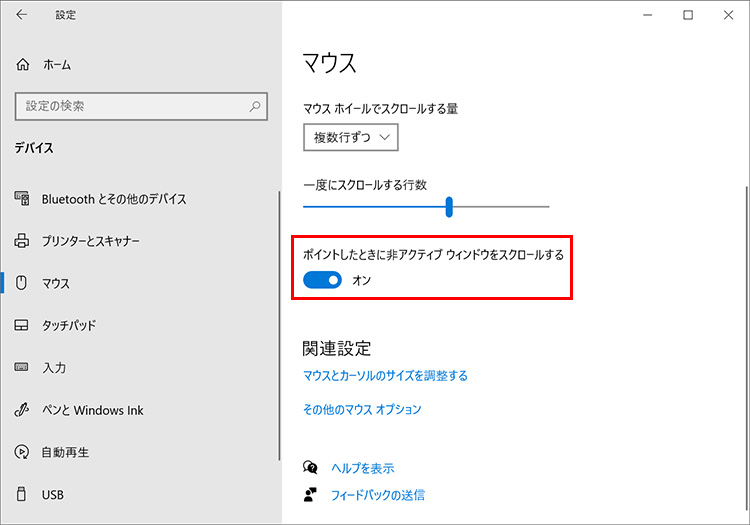Click the search magnifier icon
The height and width of the screenshot is (525, 750).
pos(256,105)
